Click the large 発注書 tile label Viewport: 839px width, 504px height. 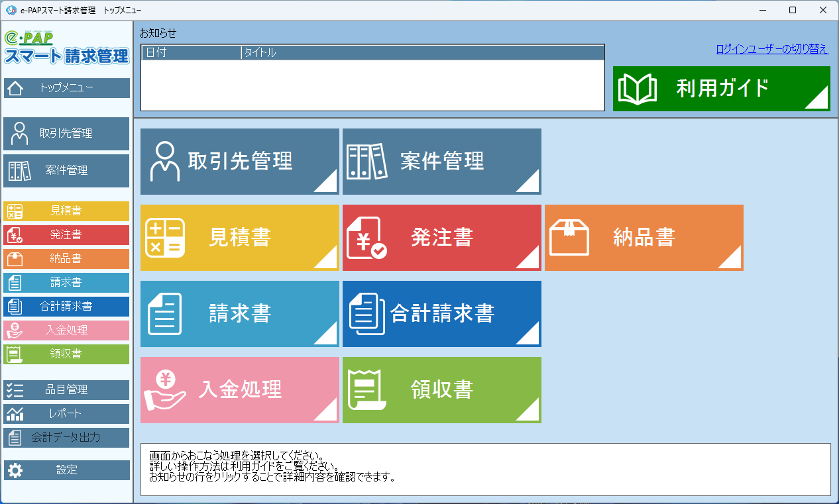pos(442,237)
